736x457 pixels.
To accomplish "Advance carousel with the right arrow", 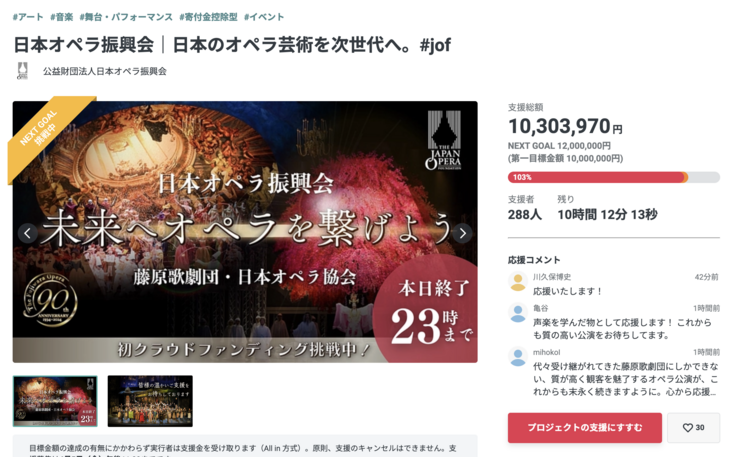I will [462, 233].
